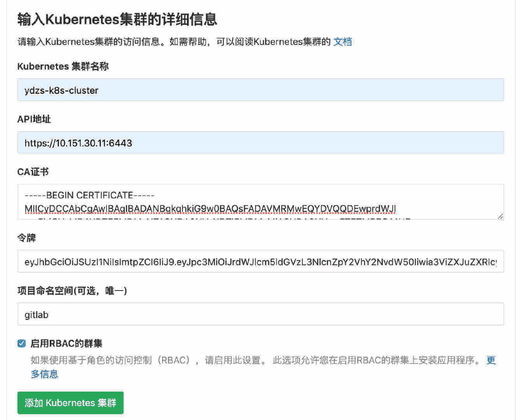
Task: Click the 输入Kubernetes集群的详细信息 heading
Action: pyautogui.click(x=117, y=19)
